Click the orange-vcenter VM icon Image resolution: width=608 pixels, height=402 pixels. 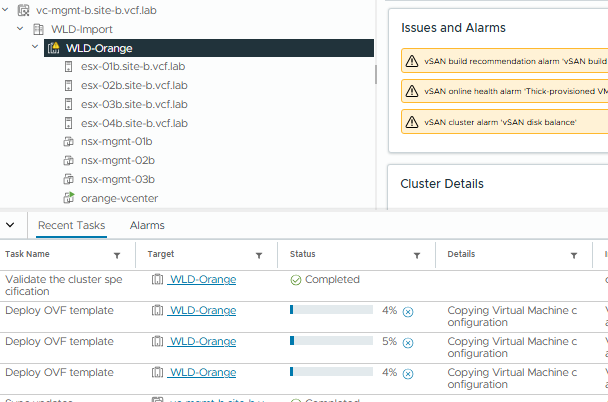[69, 199]
